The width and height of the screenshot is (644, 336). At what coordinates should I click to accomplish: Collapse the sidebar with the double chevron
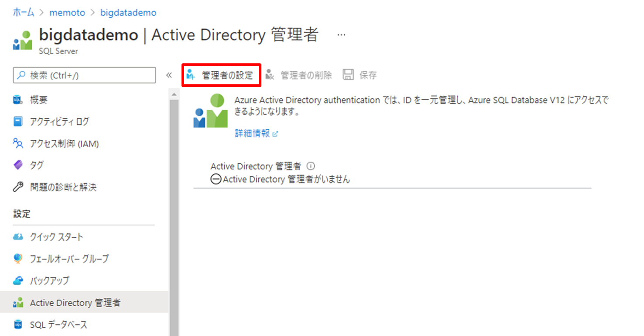169,75
